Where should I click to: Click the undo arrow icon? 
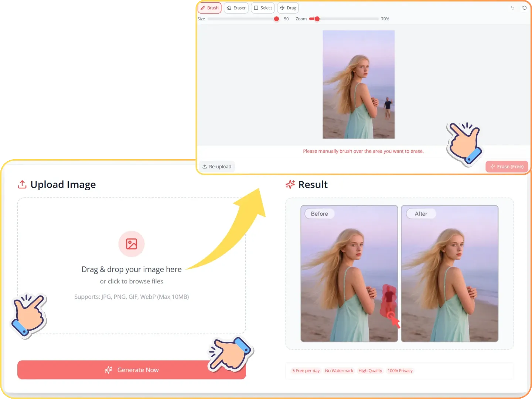pyautogui.click(x=512, y=8)
